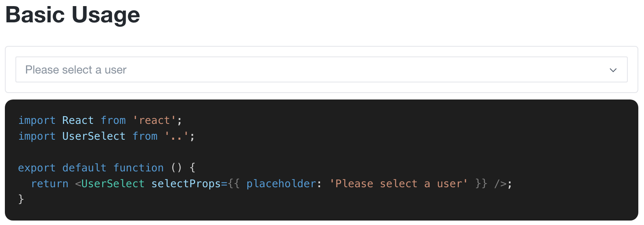Click the 'export' keyword in the code

tap(36, 168)
